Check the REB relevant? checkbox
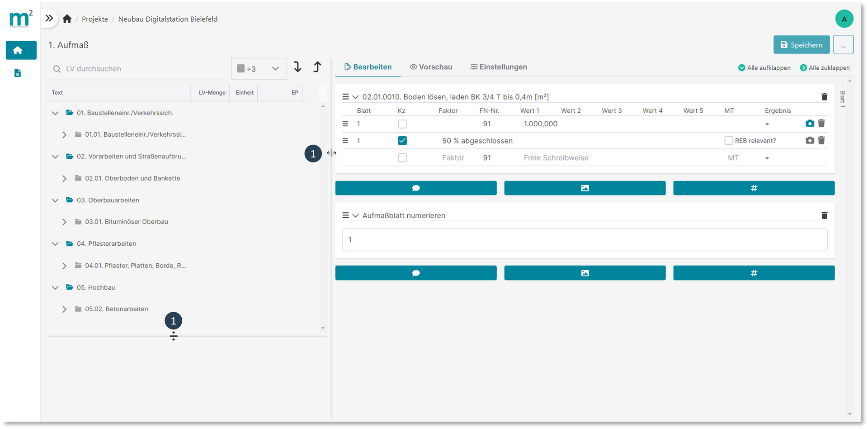 point(729,140)
